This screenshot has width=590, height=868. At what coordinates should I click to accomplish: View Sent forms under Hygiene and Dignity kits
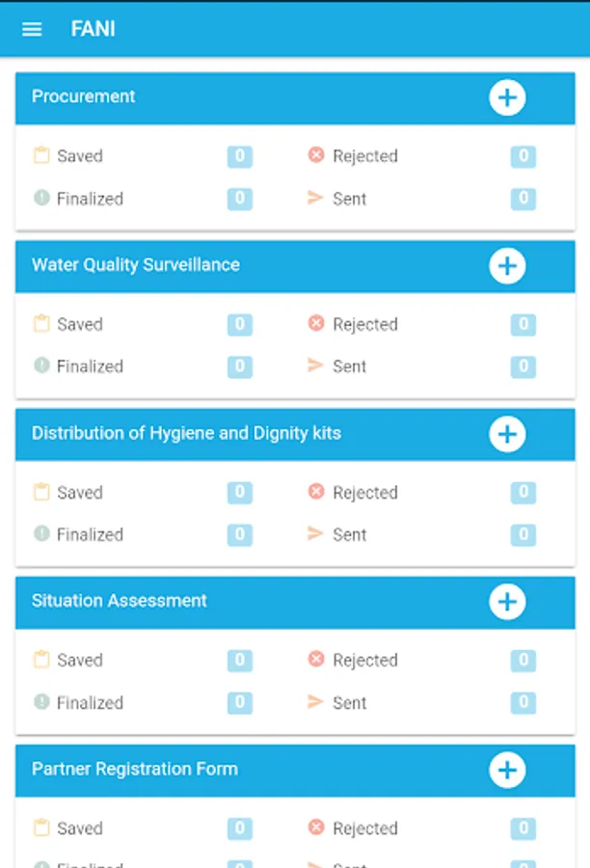pyautogui.click(x=349, y=534)
